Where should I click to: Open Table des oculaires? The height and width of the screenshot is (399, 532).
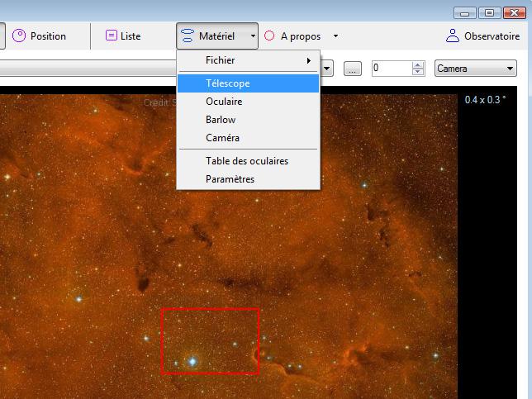[249, 161]
